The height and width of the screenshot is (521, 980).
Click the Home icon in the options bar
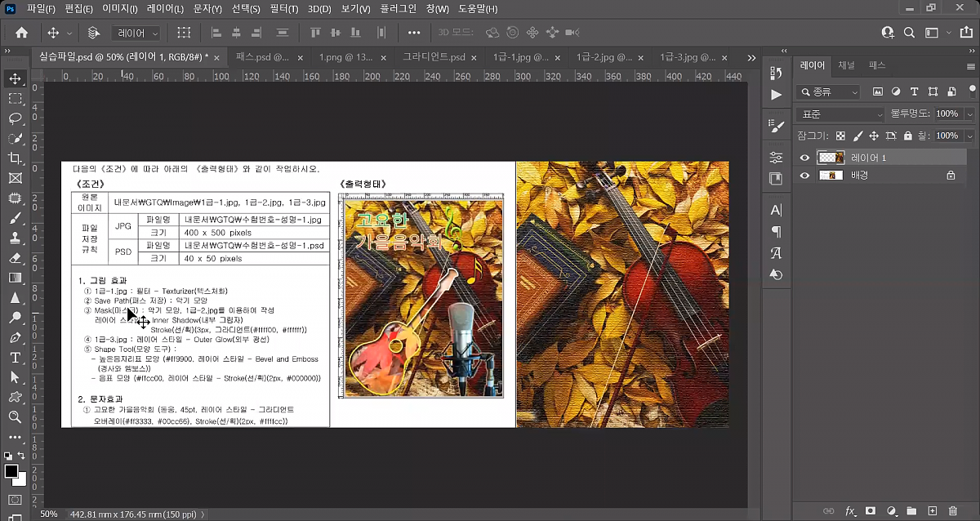[22, 33]
